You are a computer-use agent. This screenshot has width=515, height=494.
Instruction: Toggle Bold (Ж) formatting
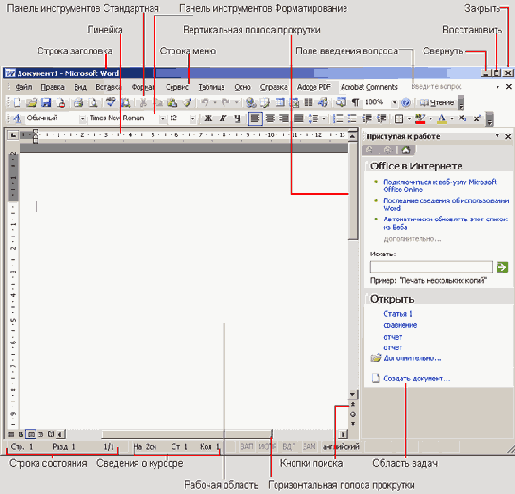[208, 118]
